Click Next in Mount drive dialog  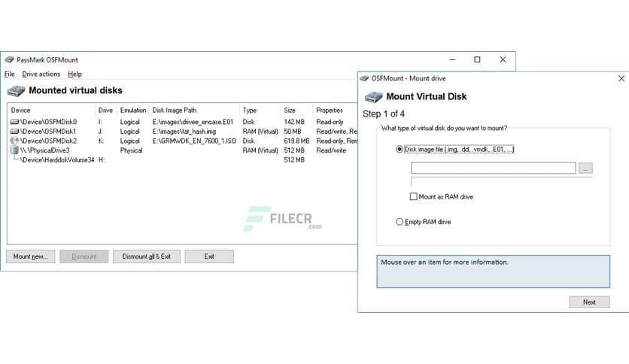point(589,302)
